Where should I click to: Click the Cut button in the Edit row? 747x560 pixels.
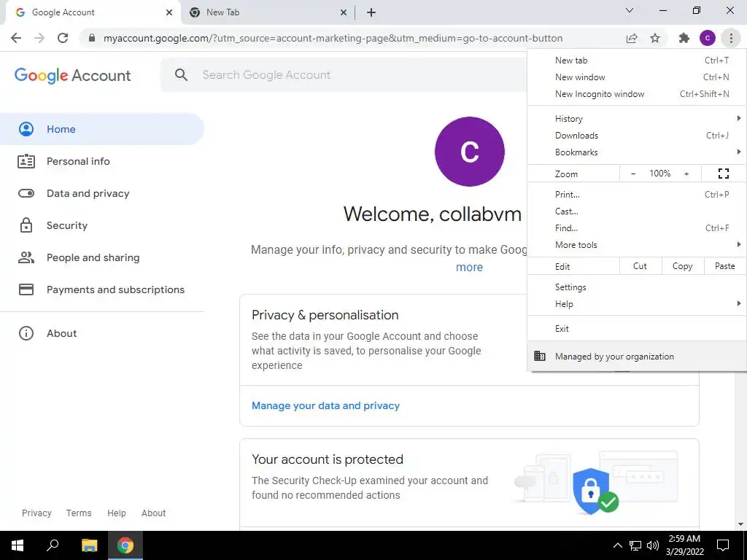tap(640, 266)
